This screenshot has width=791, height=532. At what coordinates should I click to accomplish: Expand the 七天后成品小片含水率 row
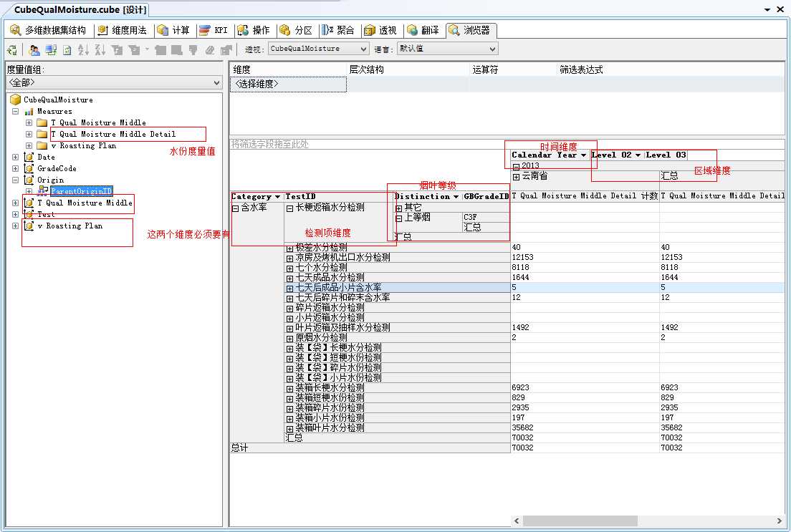click(289, 289)
